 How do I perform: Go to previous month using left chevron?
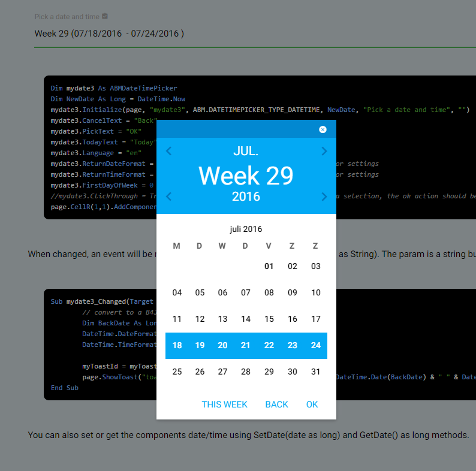coord(169,151)
